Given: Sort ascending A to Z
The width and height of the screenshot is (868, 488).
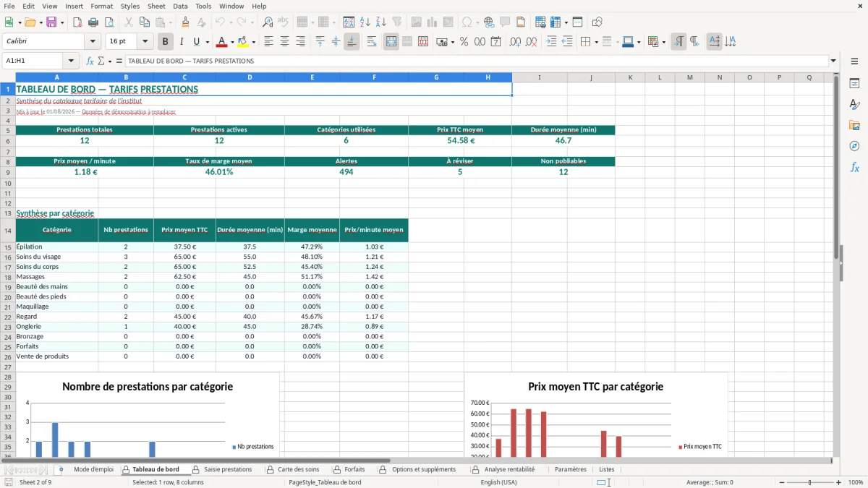Looking at the screenshot, I should tap(365, 22).
